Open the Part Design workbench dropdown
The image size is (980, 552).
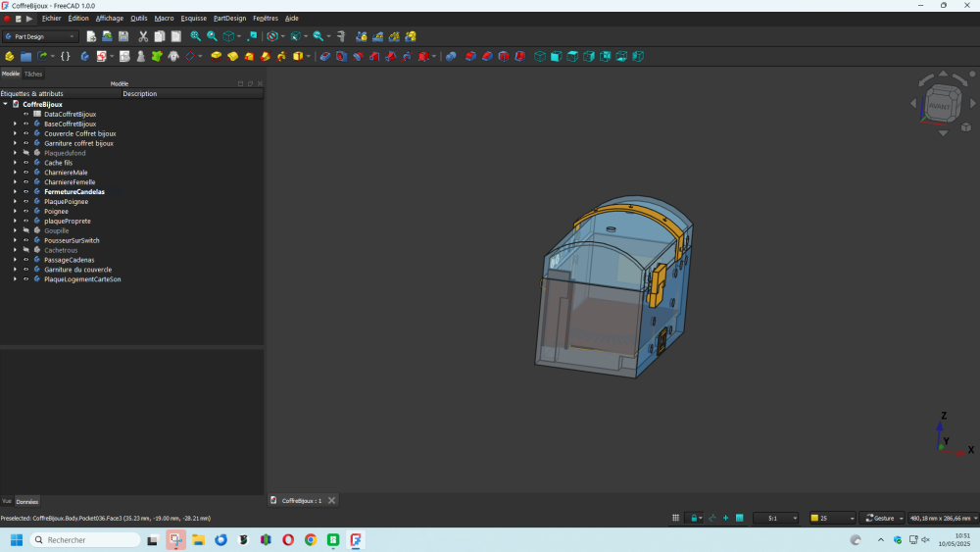(x=41, y=36)
